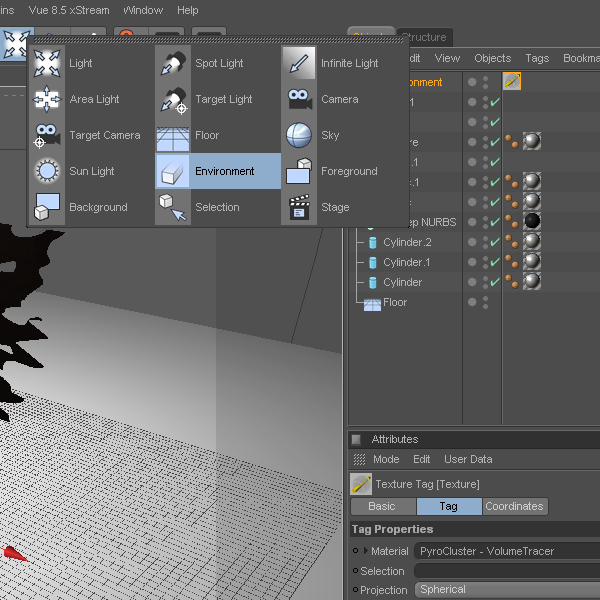The height and width of the screenshot is (600, 600).
Task: Click the Environment cube icon
Action: coord(173,171)
